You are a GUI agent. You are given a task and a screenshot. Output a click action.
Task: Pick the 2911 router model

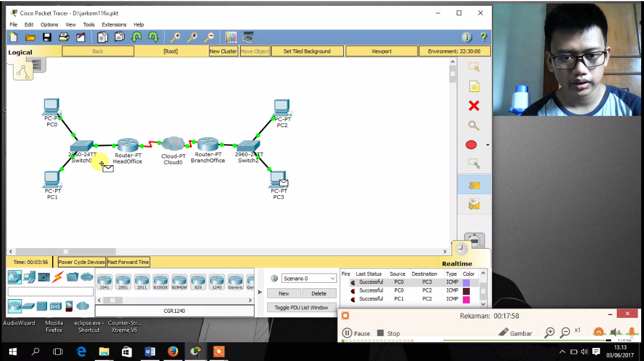coord(142,282)
